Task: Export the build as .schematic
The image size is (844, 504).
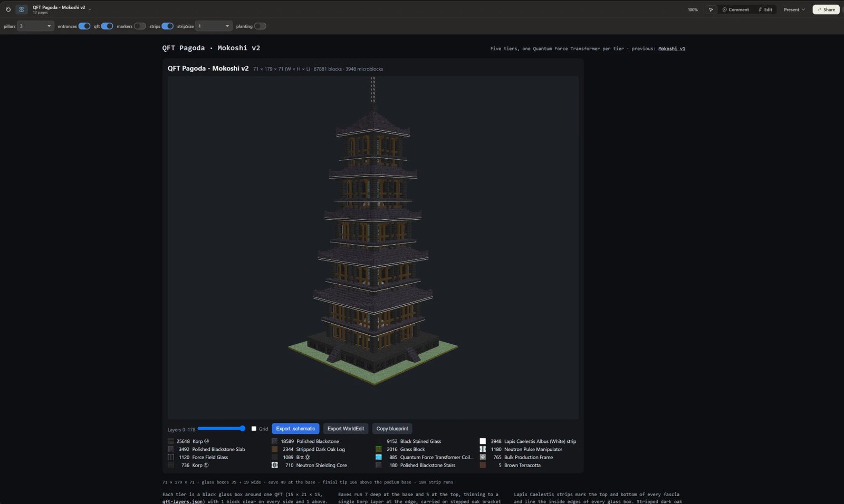Action: [295, 429]
